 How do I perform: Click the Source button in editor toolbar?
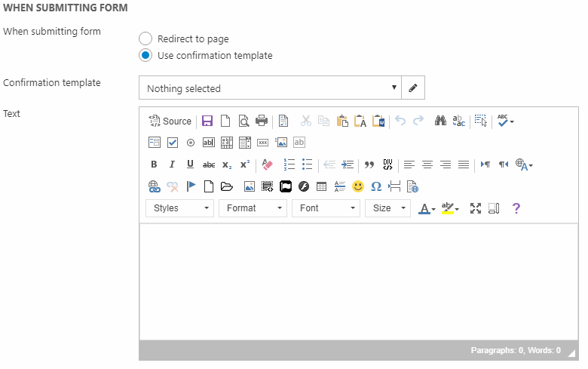(170, 121)
